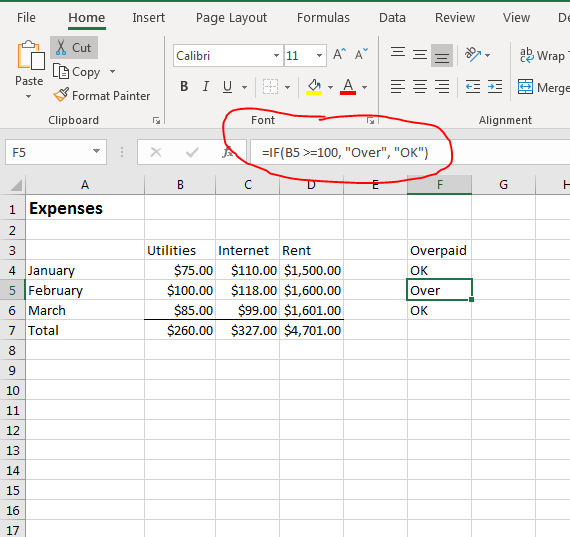The height and width of the screenshot is (537, 570).
Task: Increase the indent
Action: point(495,87)
